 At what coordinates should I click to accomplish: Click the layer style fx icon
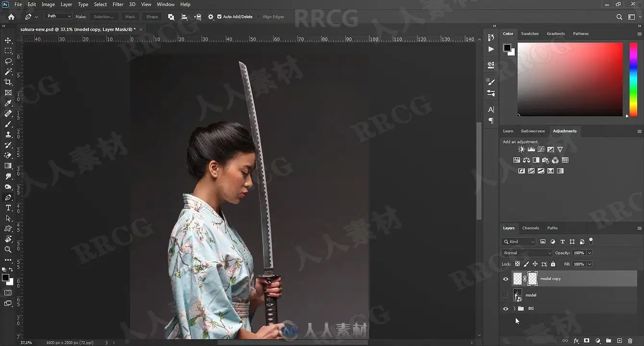tap(576, 341)
